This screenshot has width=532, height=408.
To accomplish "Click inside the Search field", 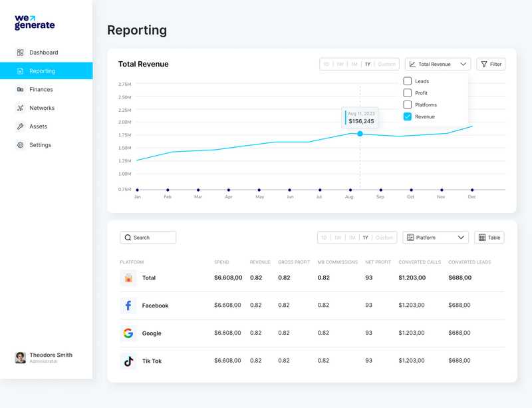I will [x=148, y=237].
